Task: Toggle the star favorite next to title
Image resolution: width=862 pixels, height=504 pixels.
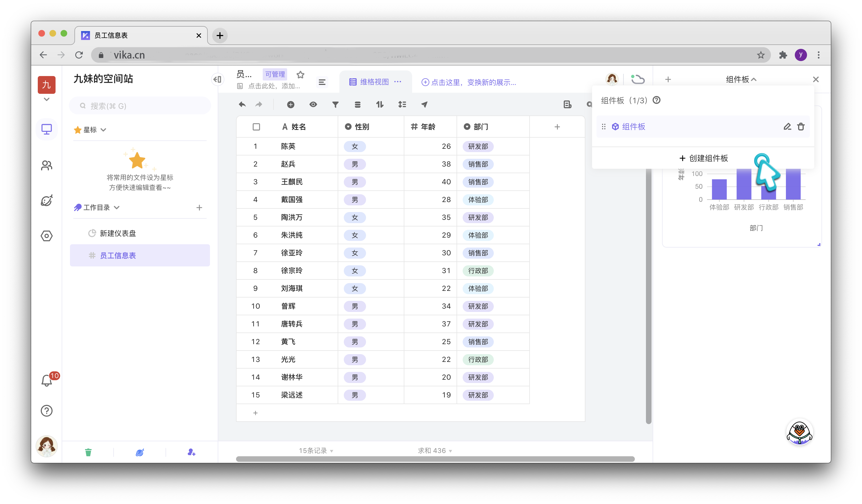Action: 300,75
